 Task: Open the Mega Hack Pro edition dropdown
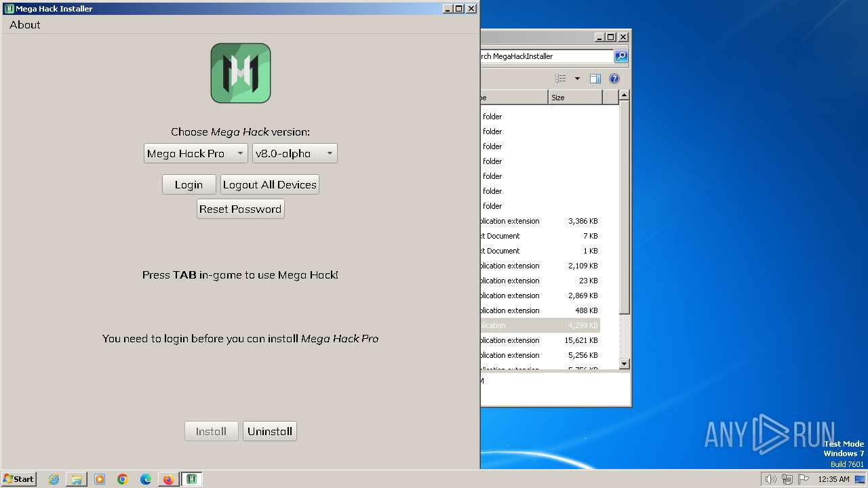(196, 153)
